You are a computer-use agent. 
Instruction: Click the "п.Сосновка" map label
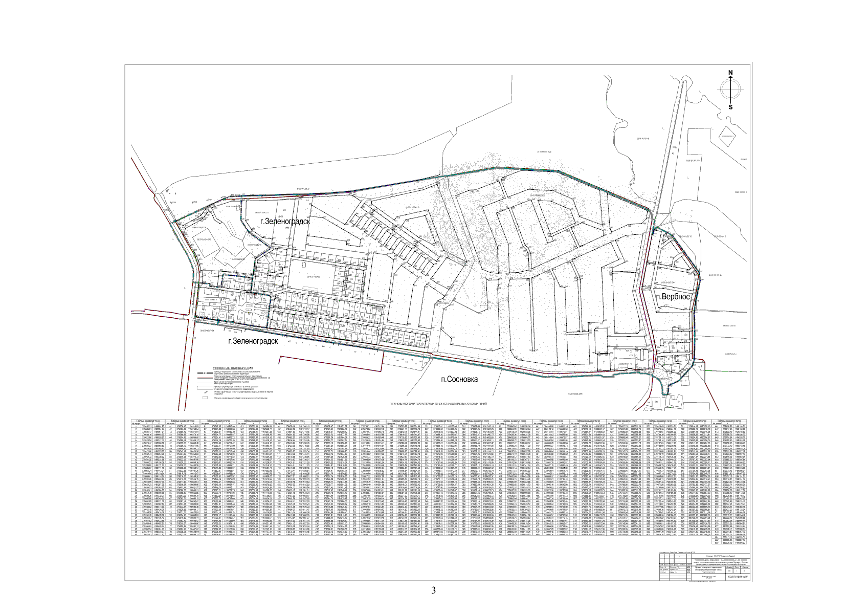coord(459,379)
